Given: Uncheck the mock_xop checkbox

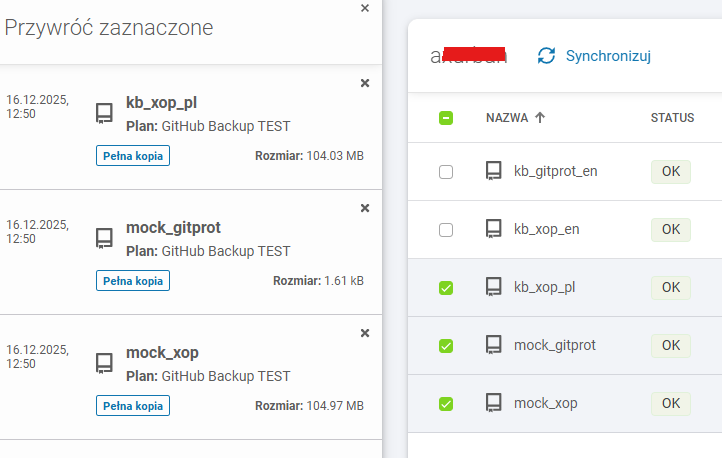Looking at the screenshot, I should pos(446,404).
